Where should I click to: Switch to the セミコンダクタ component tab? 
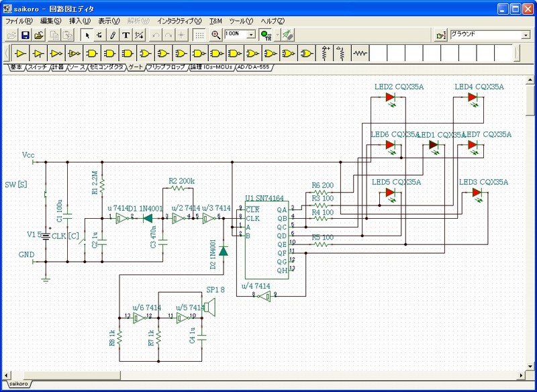click(x=107, y=68)
